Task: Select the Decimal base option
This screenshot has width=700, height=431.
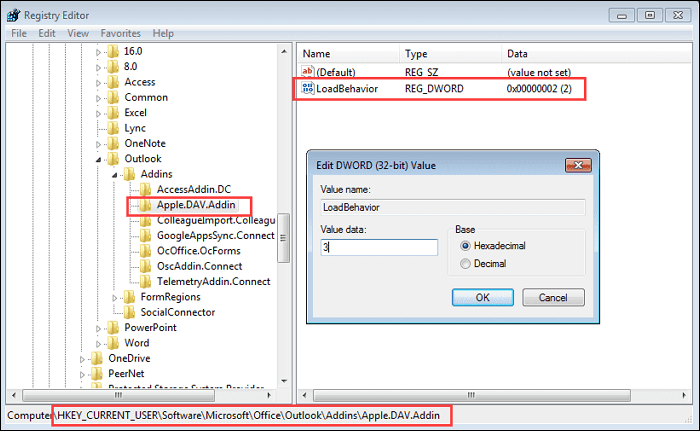Action: tap(464, 263)
